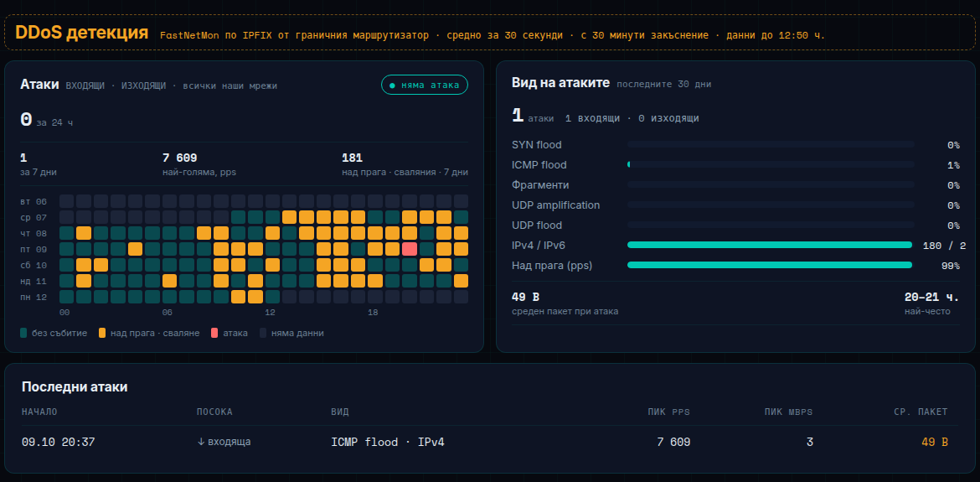
Task: Click the 'ПИК MBPS' column header
Action: click(x=789, y=412)
